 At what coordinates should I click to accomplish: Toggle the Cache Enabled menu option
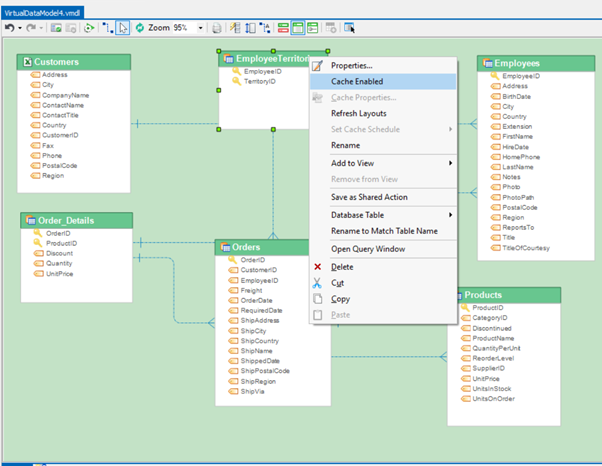(x=356, y=82)
